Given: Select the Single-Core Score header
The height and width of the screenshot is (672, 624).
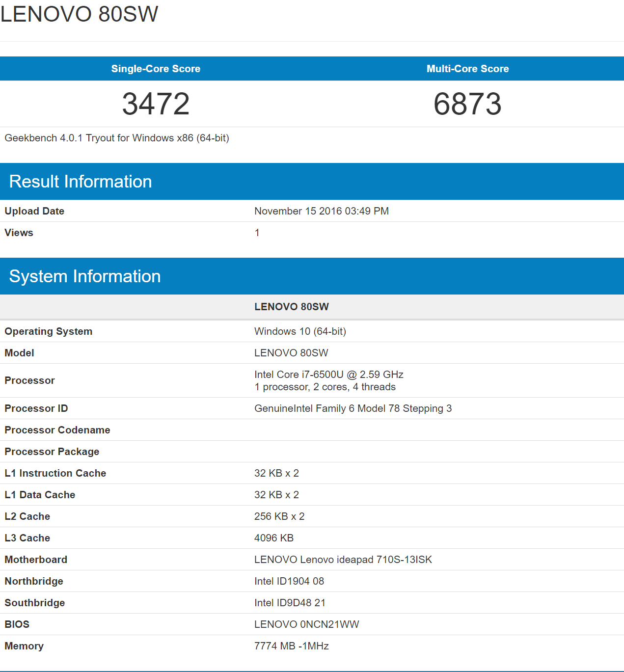Looking at the screenshot, I should point(156,69).
